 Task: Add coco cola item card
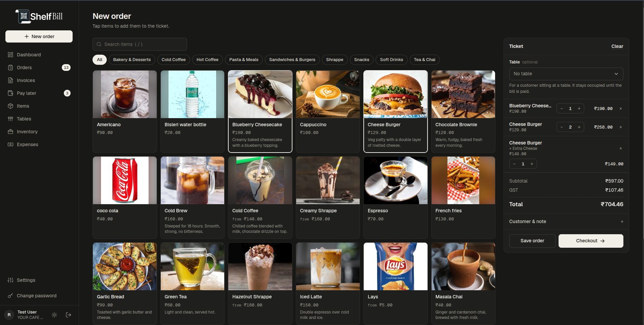[x=125, y=197]
